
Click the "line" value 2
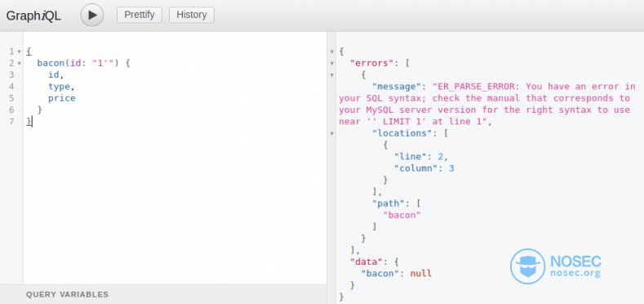point(440,157)
